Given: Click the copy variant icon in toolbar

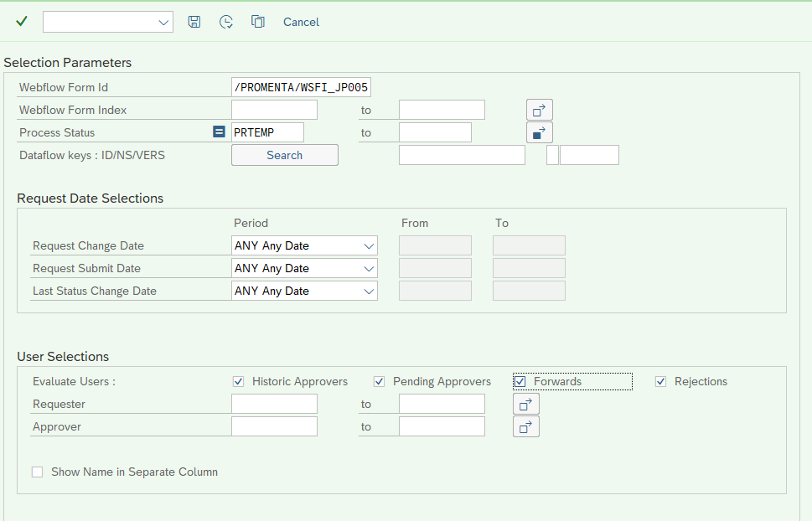Looking at the screenshot, I should tap(258, 22).
